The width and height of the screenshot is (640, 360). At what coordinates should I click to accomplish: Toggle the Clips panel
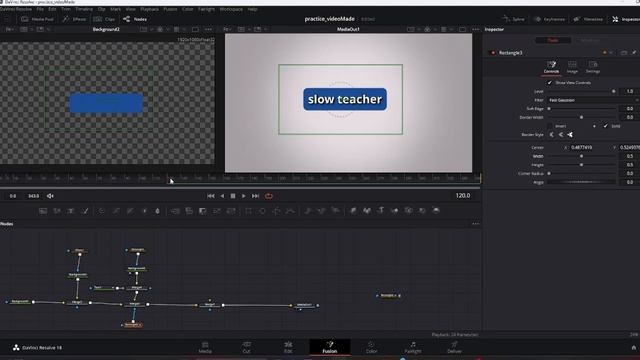[104, 19]
